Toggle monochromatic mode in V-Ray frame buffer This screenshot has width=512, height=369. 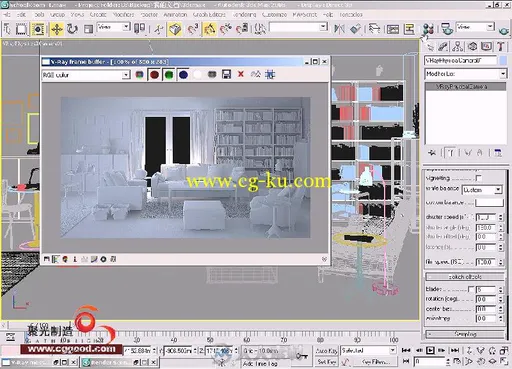(212, 75)
